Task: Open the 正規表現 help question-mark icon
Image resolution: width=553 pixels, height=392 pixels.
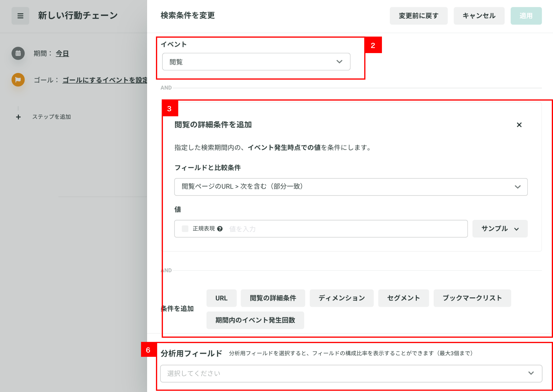Action: [220, 229]
